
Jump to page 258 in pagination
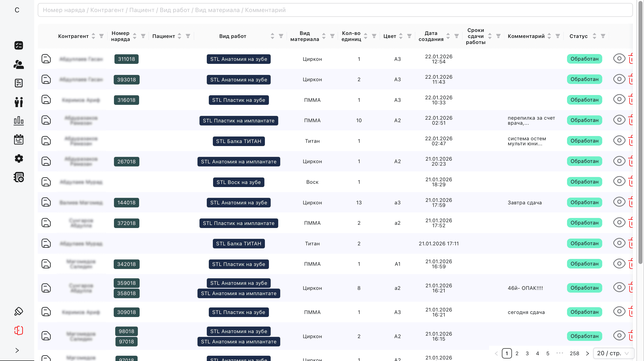point(574,353)
